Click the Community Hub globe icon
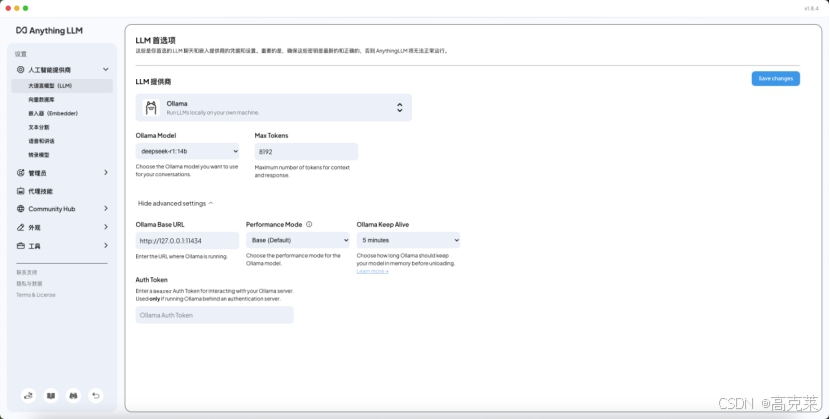Image resolution: width=830 pixels, height=419 pixels. tap(21, 209)
